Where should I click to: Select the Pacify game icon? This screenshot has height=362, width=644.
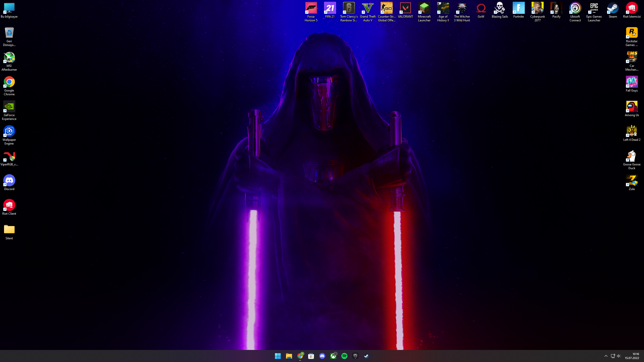[x=556, y=11]
